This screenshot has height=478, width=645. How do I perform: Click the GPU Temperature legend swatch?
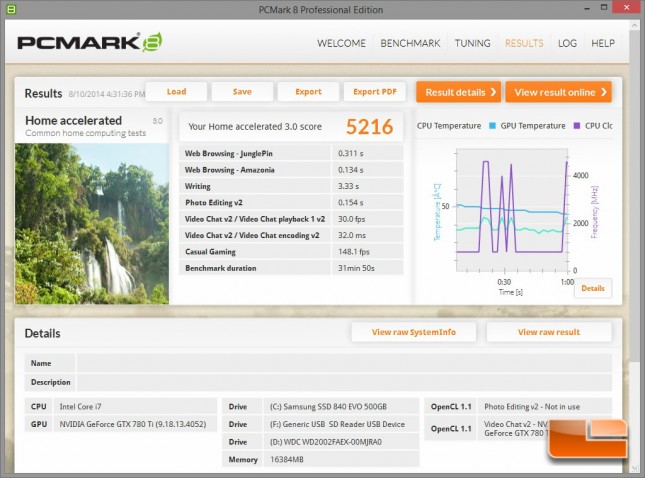(492, 126)
